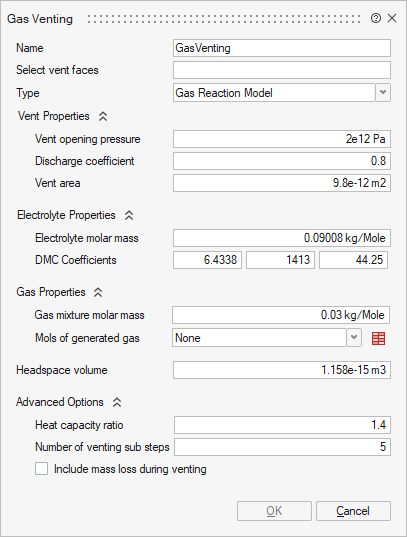Viewport: 407px width, 537px height.
Task: Click the Headspace volume field
Action: coord(282,370)
